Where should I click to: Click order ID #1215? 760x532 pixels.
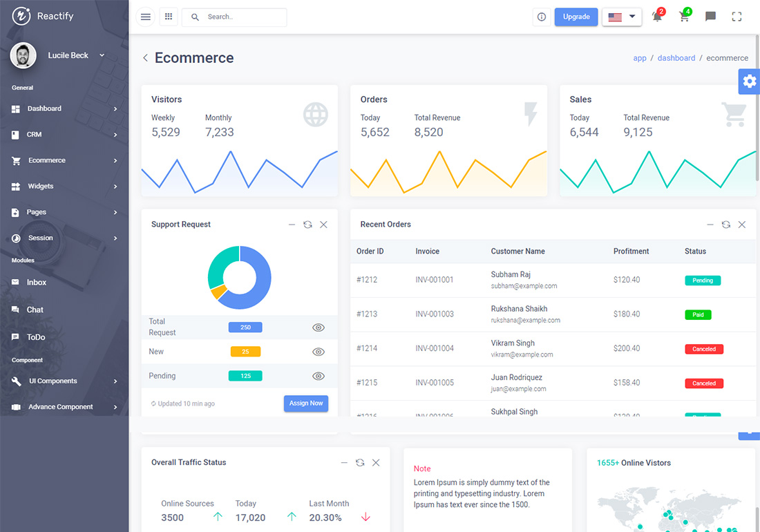click(367, 383)
